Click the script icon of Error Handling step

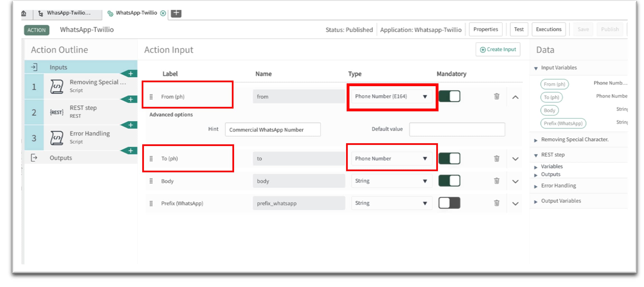click(x=57, y=138)
